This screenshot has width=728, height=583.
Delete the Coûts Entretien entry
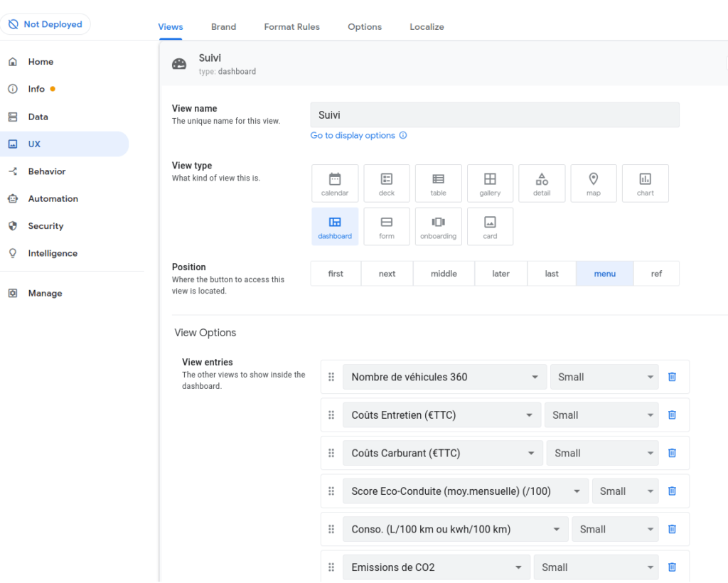672,415
